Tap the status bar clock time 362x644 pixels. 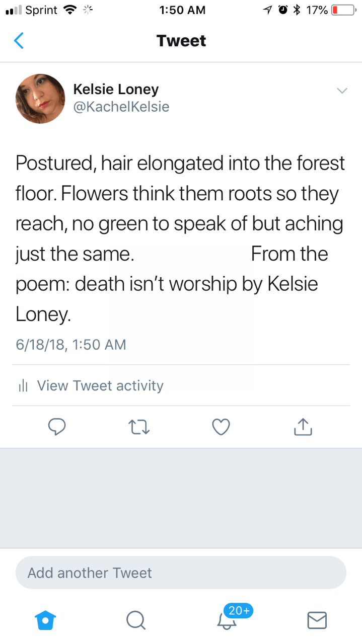pyautogui.click(x=181, y=10)
